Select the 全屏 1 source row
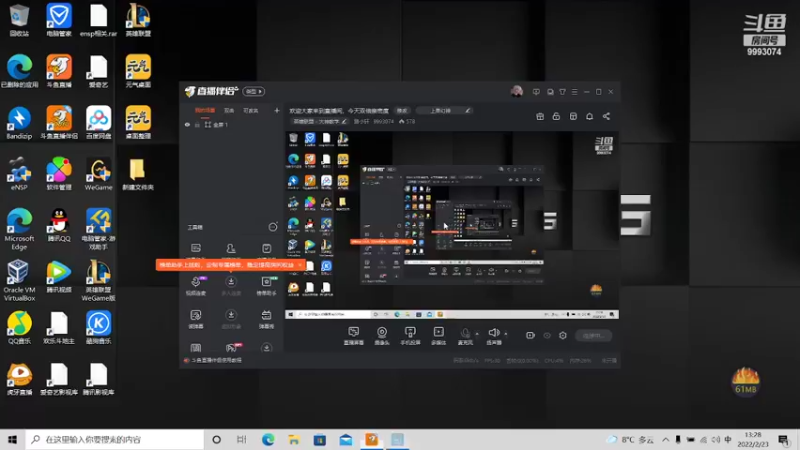 pyautogui.click(x=232, y=124)
